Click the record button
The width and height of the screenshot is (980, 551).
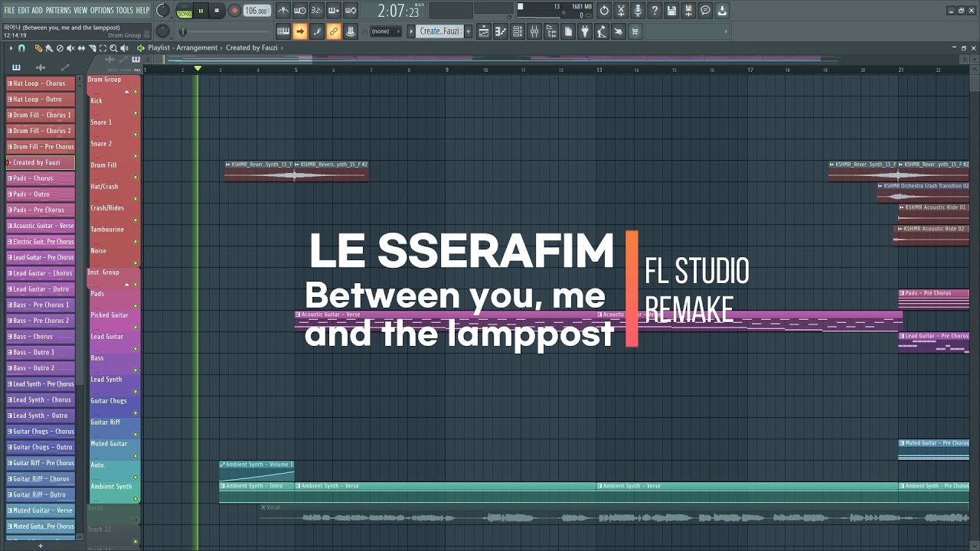pyautogui.click(x=235, y=11)
